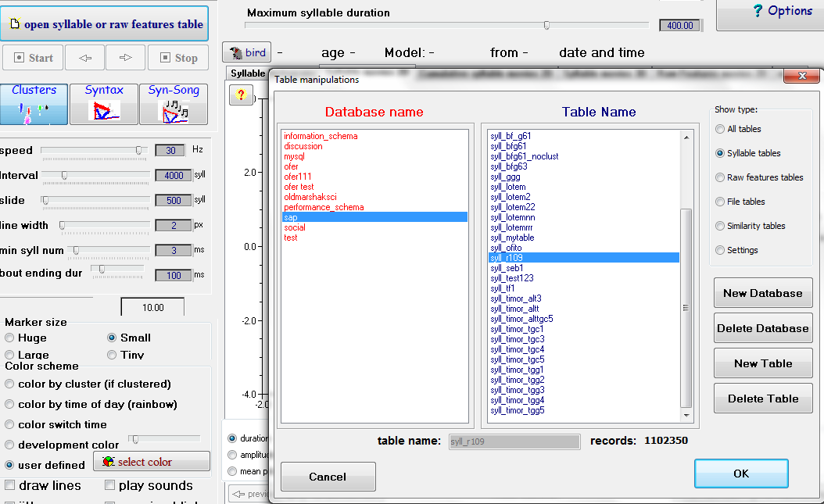
Task: Click the bird selector button
Action: [247, 53]
